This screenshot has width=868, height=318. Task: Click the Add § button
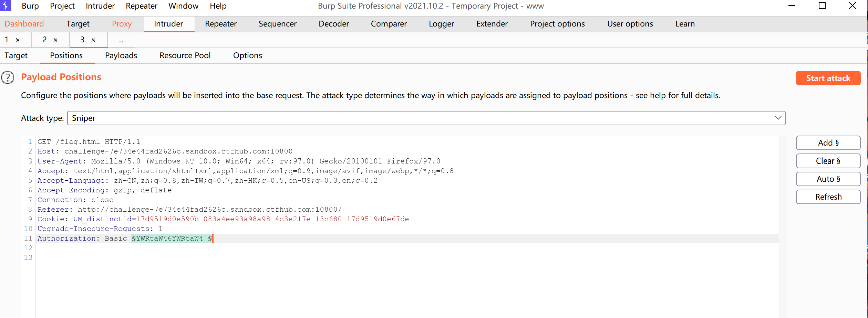coord(828,143)
